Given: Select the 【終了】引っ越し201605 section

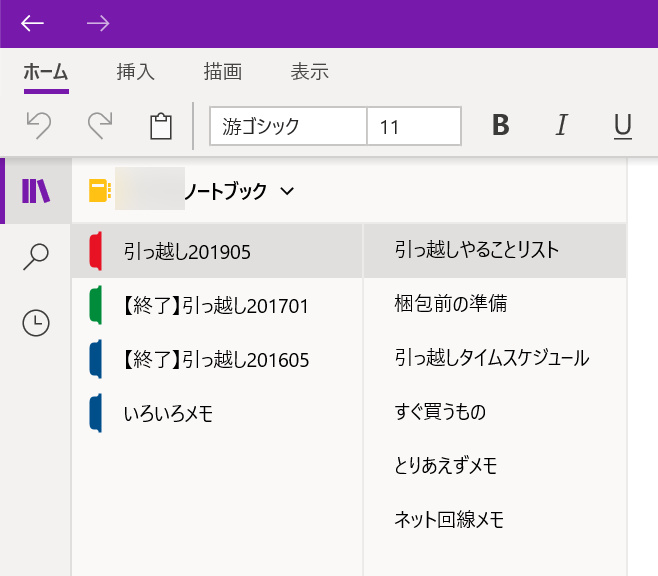Looking at the screenshot, I should click(x=217, y=359).
